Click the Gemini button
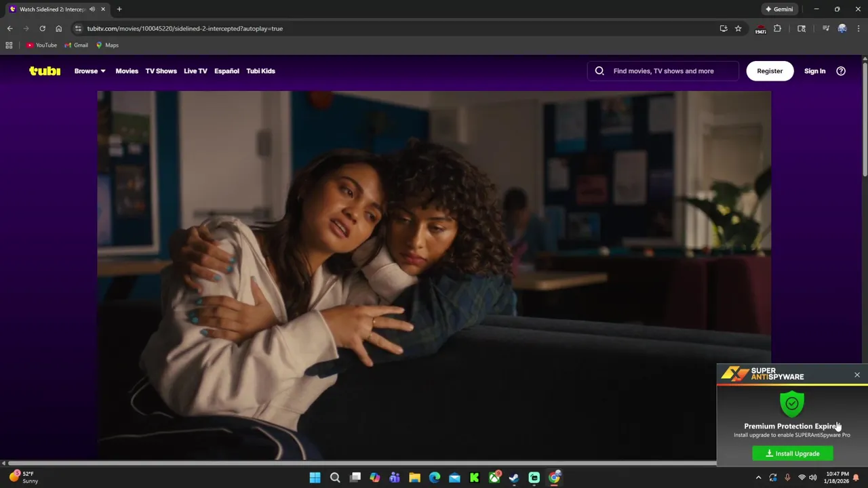The height and width of the screenshot is (488, 868). point(778,9)
